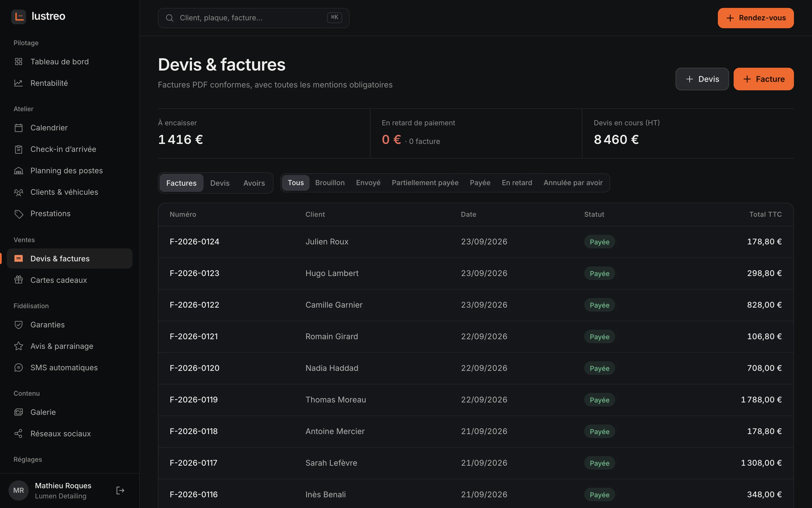Click client name Sarah Lefèvre
This screenshot has width=812, height=508.
coord(331,463)
